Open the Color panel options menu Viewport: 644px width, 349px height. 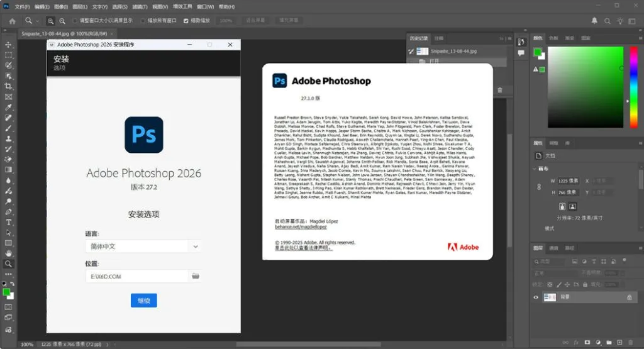coord(640,38)
